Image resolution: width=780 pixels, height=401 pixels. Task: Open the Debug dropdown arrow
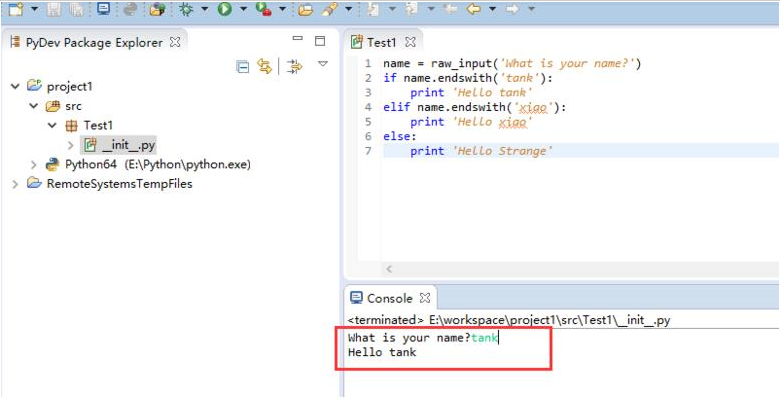[204, 9]
